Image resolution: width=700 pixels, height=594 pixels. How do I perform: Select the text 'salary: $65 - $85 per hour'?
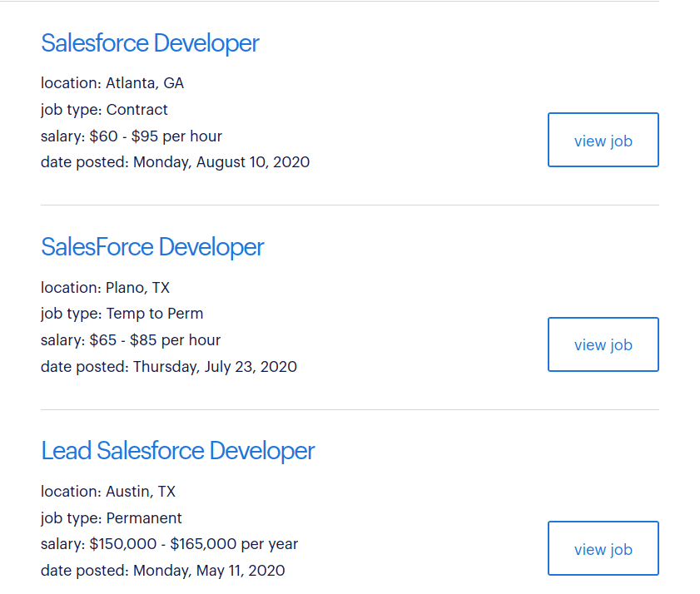(x=131, y=340)
